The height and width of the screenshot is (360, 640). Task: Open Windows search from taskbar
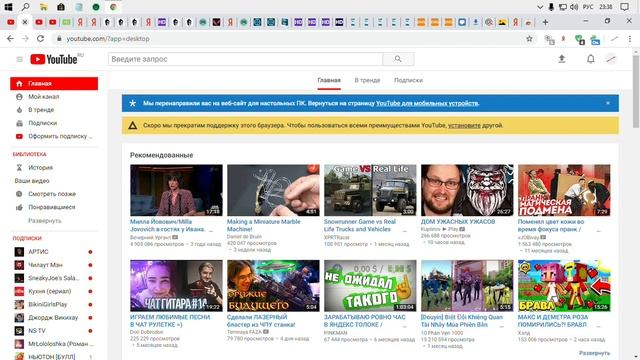click(x=25, y=7)
